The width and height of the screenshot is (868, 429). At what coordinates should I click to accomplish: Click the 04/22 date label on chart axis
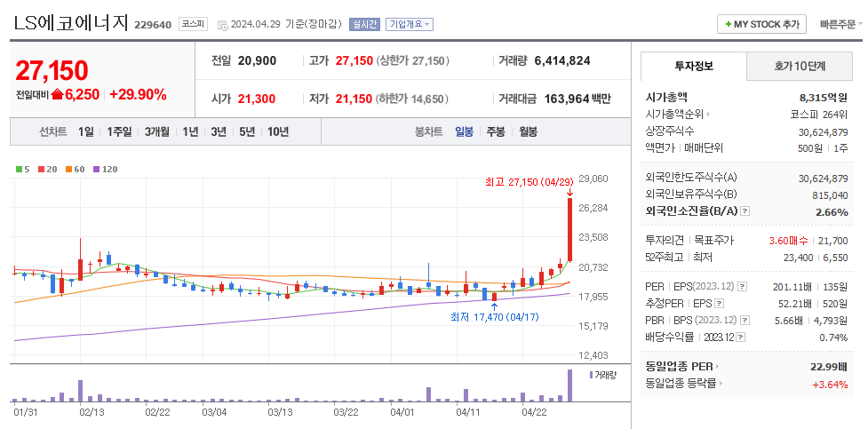click(x=534, y=412)
